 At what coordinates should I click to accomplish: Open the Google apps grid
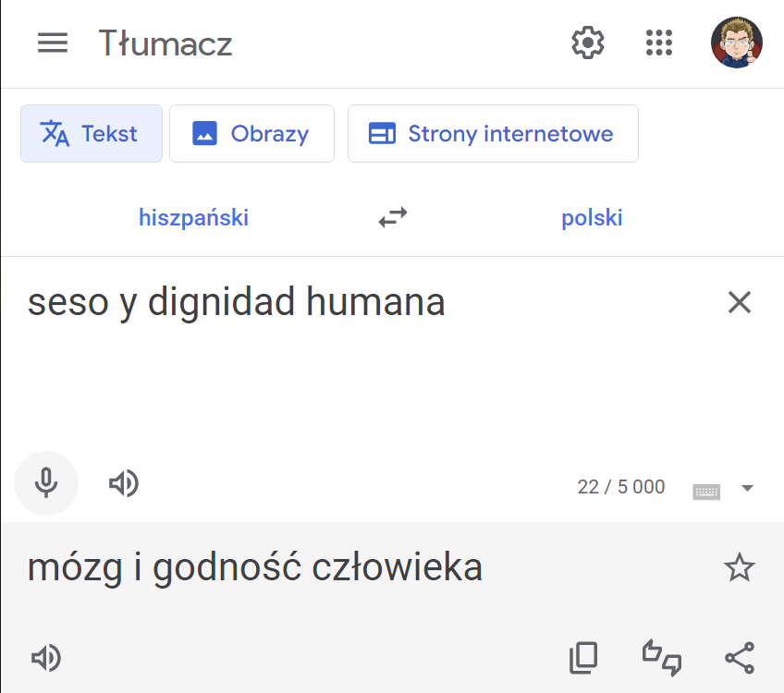click(658, 43)
